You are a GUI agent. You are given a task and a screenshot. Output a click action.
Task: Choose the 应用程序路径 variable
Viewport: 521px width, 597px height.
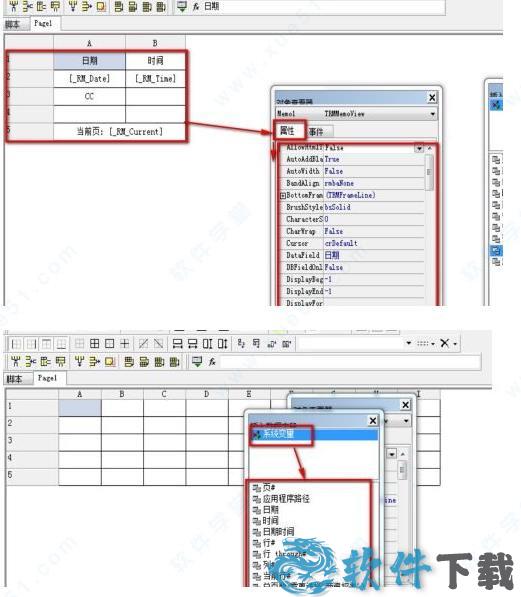pos(286,499)
